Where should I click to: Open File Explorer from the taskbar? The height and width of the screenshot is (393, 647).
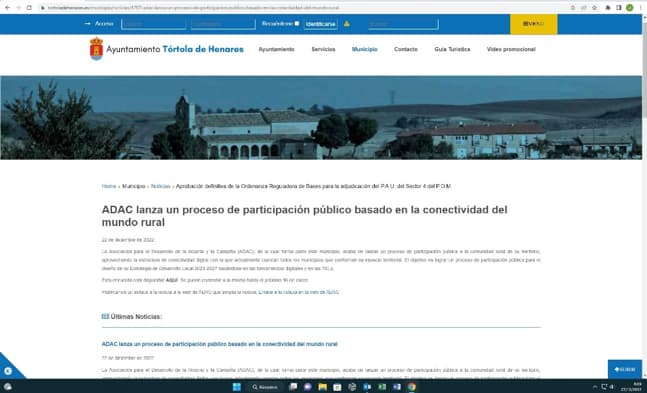322,387
